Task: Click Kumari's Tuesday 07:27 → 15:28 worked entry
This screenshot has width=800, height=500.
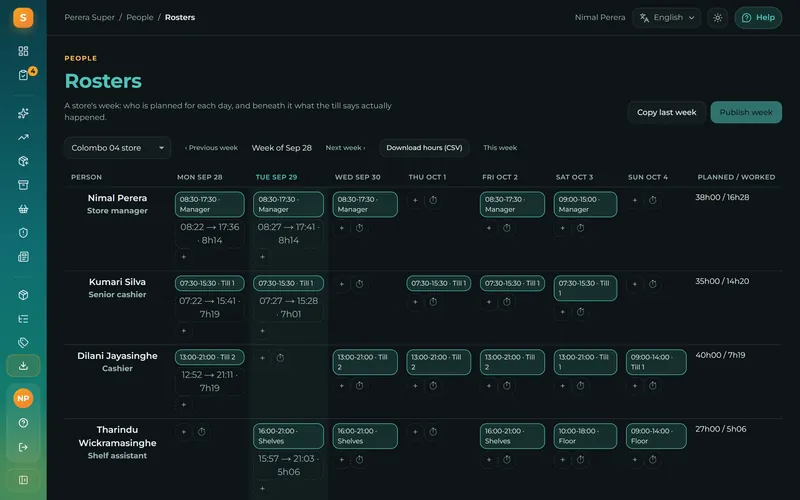Action: (x=288, y=308)
